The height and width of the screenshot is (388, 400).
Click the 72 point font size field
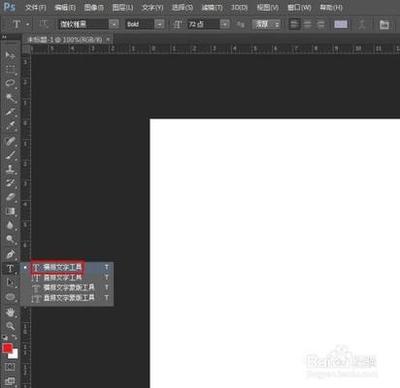[x=204, y=24]
